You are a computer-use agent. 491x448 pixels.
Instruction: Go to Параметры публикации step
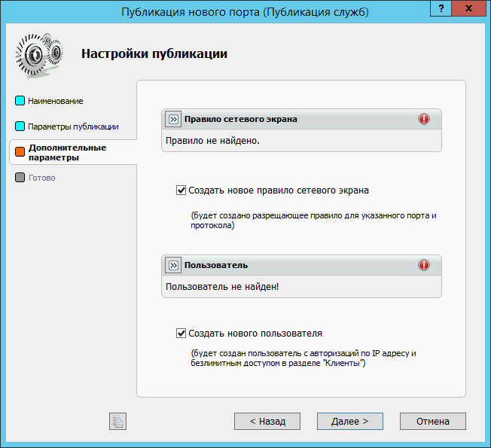pyautogui.click(x=73, y=126)
